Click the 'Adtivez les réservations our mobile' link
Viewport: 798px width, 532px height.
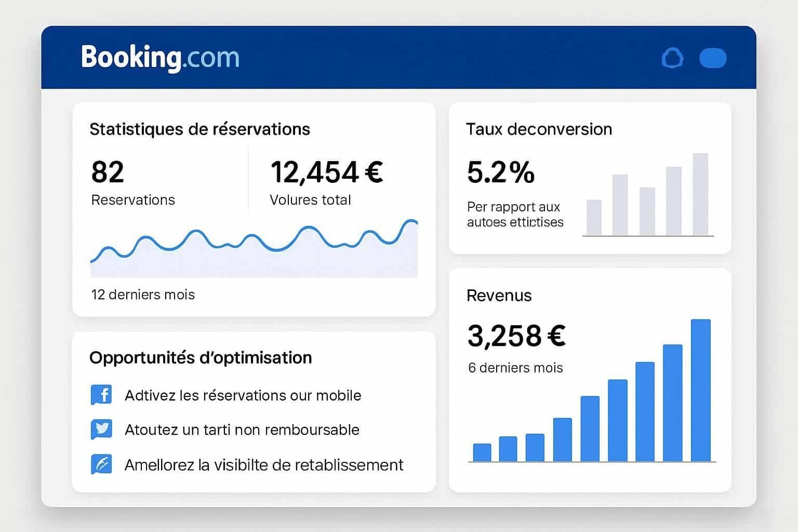click(243, 395)
